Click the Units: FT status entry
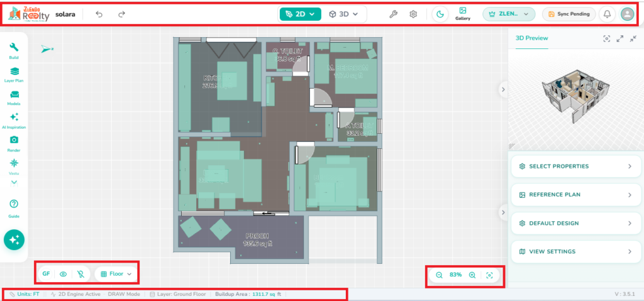 25,294
